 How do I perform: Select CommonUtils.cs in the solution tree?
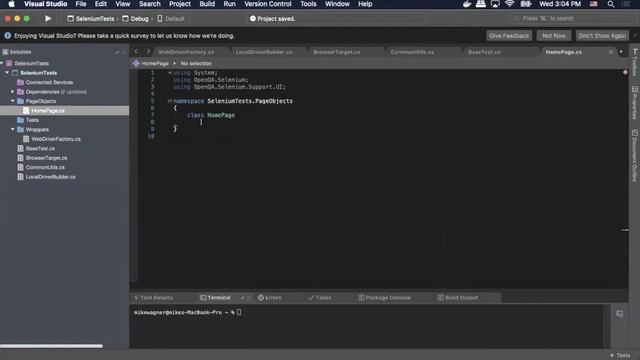[45, 167]
